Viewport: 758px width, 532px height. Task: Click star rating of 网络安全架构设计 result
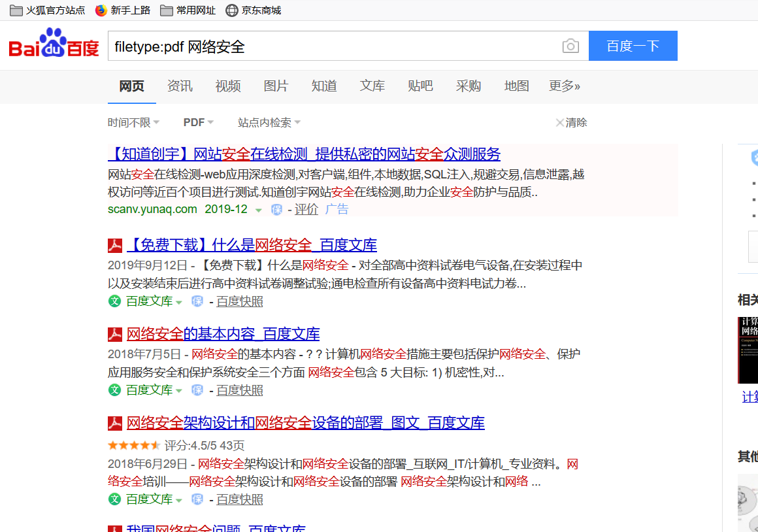[134, 445]
